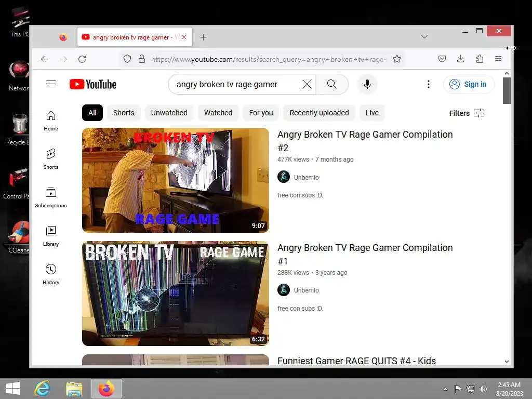
Task: Clear the YouTube search query
Action: coord(307,84)
